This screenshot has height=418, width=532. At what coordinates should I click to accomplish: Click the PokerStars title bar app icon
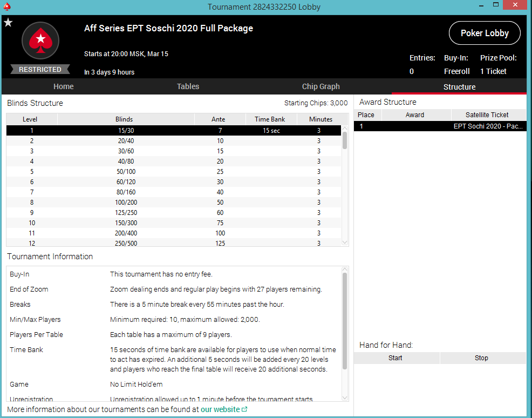coord(6,7)
